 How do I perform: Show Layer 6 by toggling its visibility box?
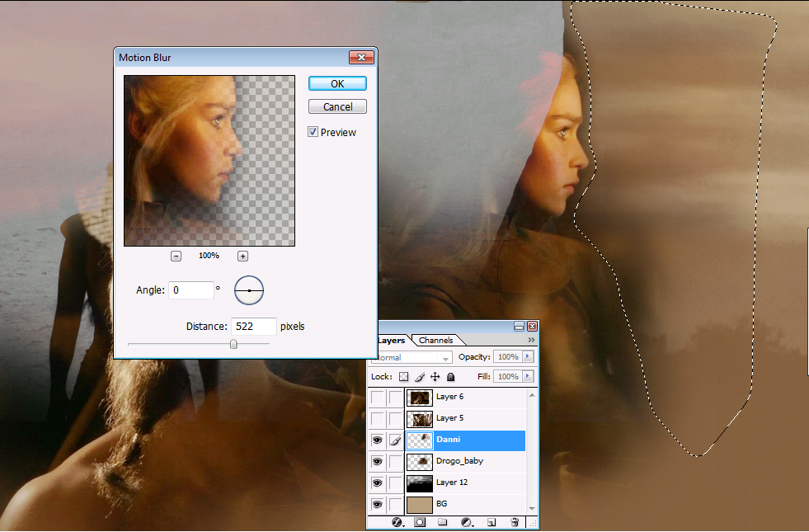pos(378,398)
